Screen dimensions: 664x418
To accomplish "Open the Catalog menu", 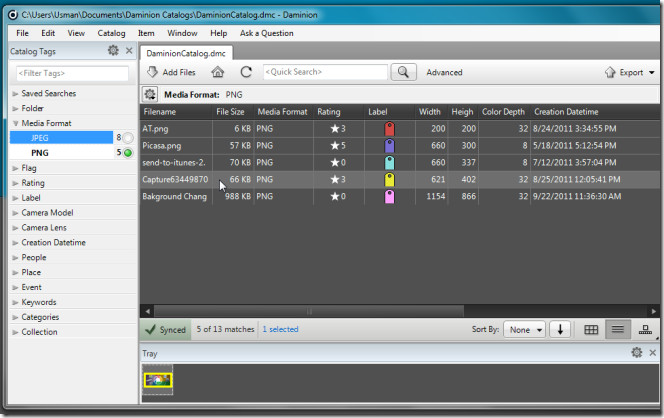I will pyautogui.click(x=111, y=33).
